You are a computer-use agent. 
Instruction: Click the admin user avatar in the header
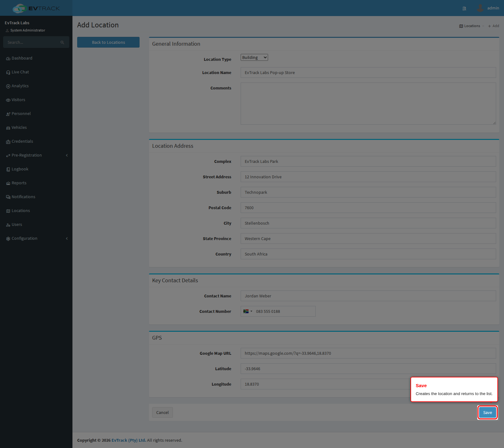(x=480, y=8)
